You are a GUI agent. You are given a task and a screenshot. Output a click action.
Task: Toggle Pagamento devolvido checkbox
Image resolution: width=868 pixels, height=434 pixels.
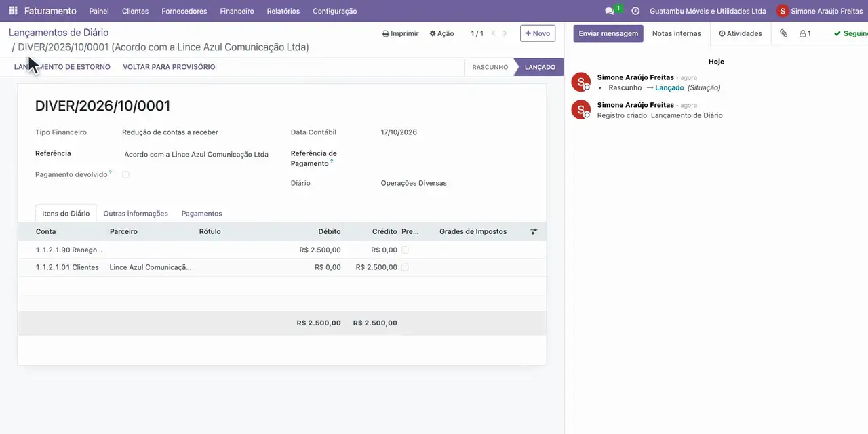tap(125, 174)
